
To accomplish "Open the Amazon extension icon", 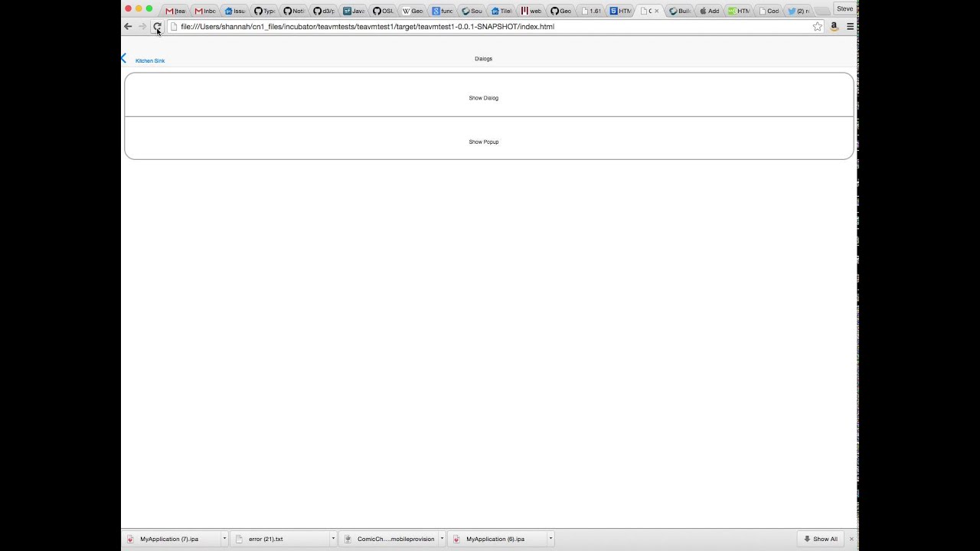I will [x=834, y=27].
